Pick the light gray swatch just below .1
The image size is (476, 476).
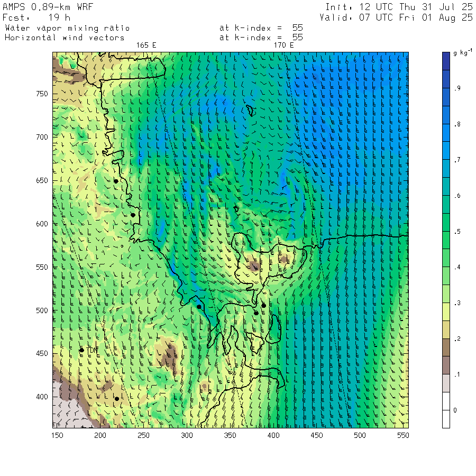[446, 383]
